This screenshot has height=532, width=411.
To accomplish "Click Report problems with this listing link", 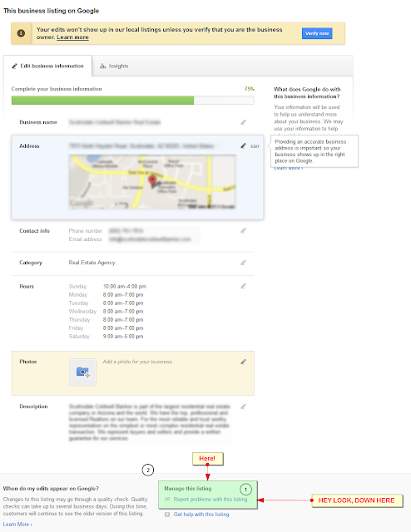I will click(210, 499).
